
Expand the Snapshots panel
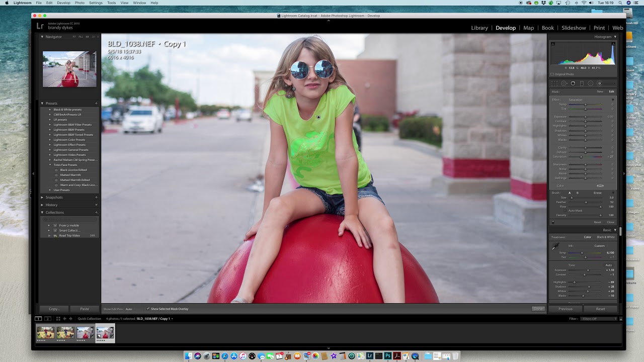[42, 197]
